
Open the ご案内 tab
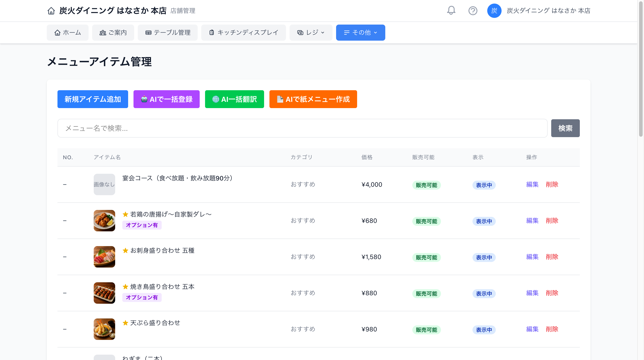pyautogui.click(x=113, y=32)
